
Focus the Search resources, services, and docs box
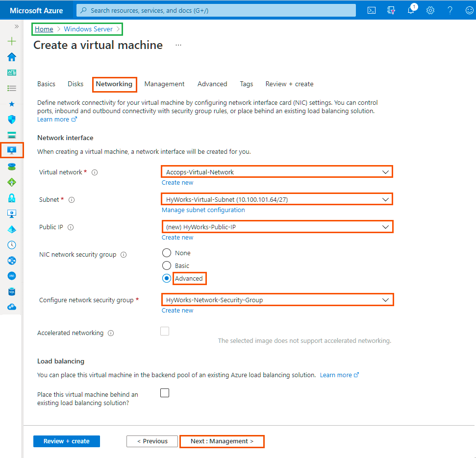216,10
